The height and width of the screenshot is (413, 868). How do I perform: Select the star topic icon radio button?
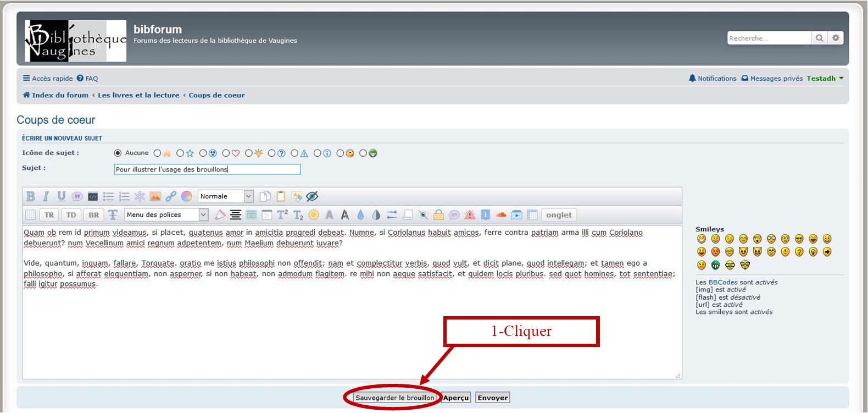point(180,153)
